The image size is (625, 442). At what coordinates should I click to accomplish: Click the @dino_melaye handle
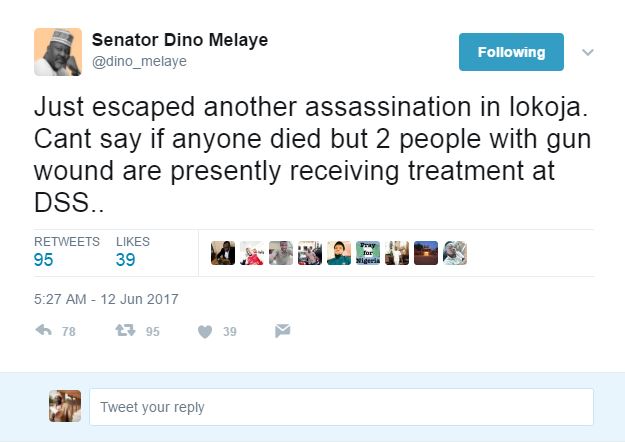139,61
